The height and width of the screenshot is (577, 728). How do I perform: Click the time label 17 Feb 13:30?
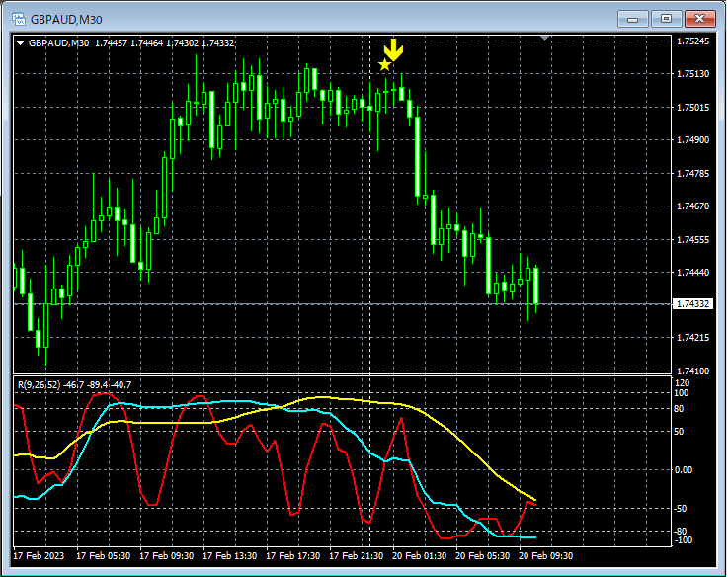click(x=229, y=555)
